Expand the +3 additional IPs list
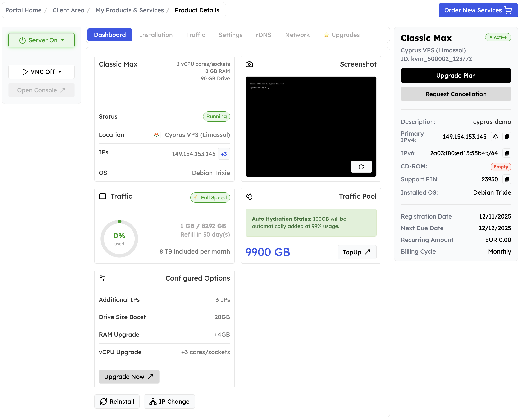Image resolution: width=520 pixels, height=420 pixels. click(224, 154)
